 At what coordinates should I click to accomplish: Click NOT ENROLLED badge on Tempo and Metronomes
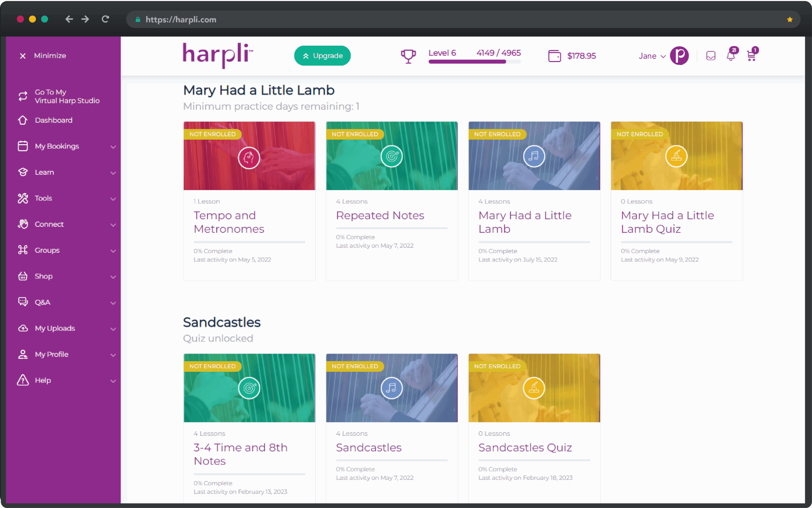coord(213,134)
